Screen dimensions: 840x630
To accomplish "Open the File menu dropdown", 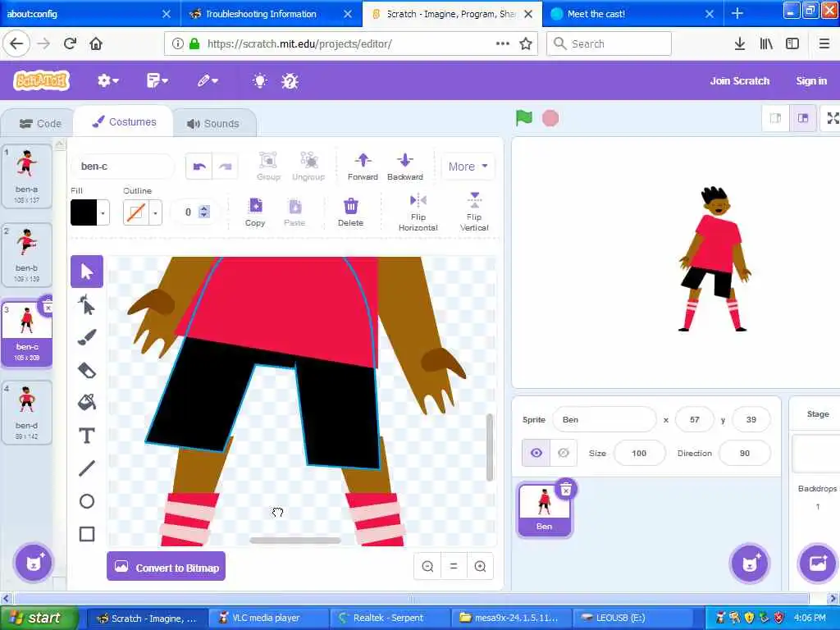I will [157, 81].
